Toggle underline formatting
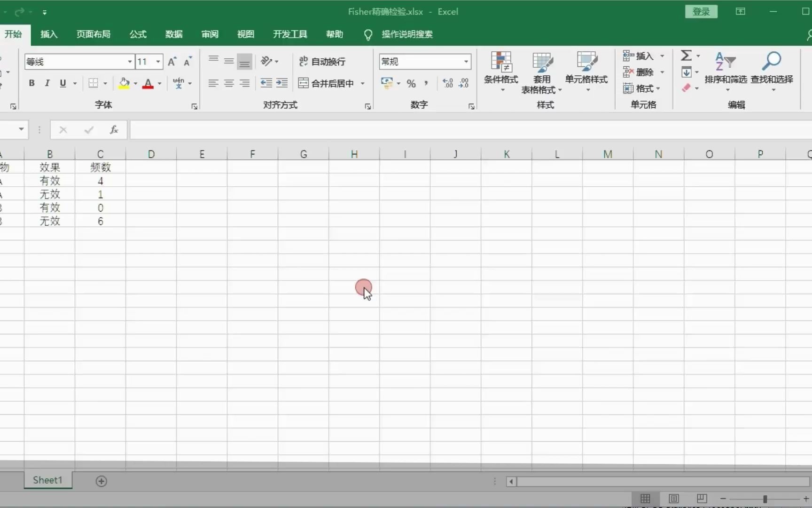 pos(62,83)
